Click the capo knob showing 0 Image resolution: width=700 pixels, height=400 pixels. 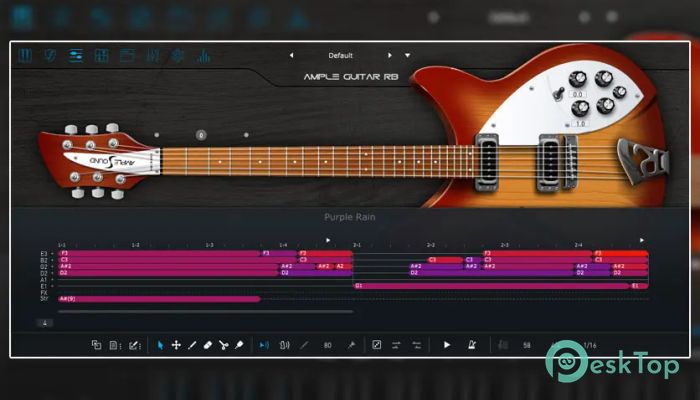click(201, 135)
